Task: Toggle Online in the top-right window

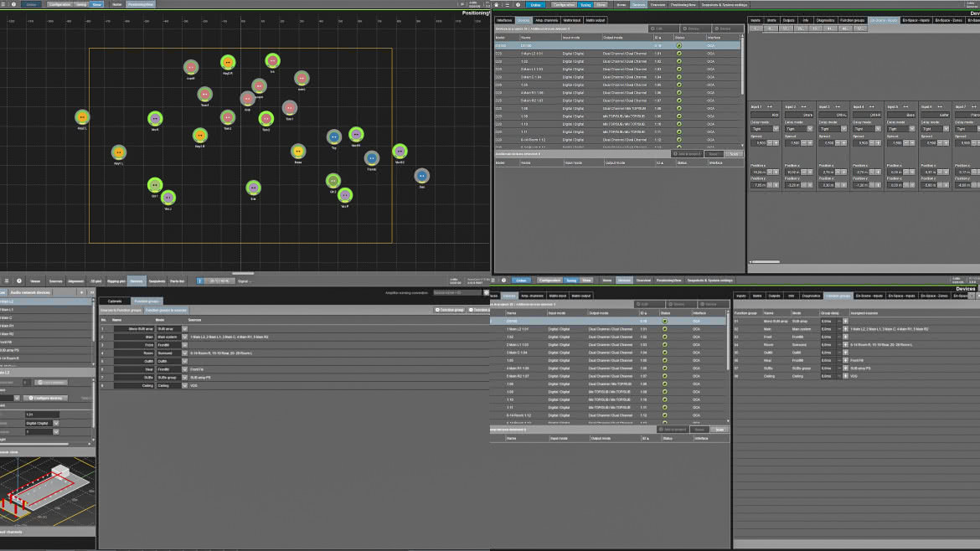Action: (535, 4)
